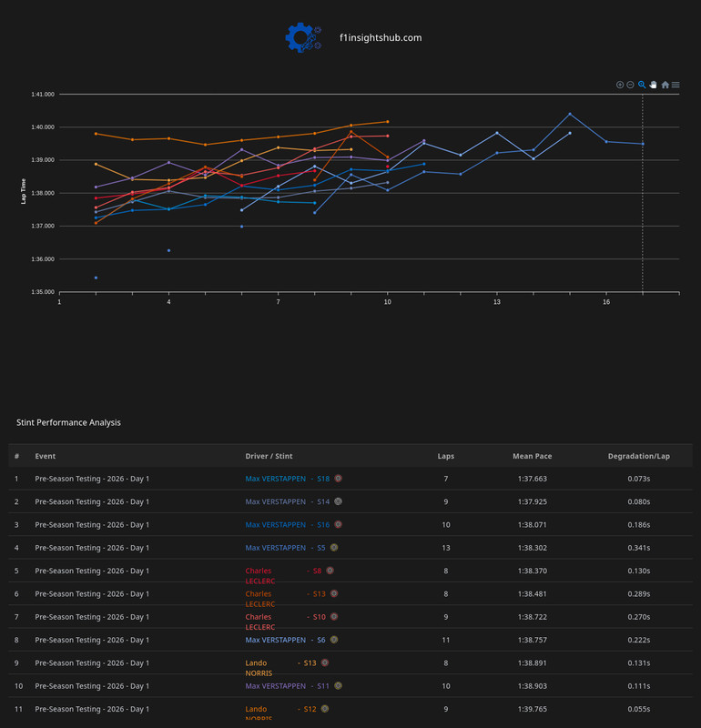This screenshot has width=701, height=728.
Task: Click x-axis lap label 16
Action: pyautogui.click(x=606, y=302)
